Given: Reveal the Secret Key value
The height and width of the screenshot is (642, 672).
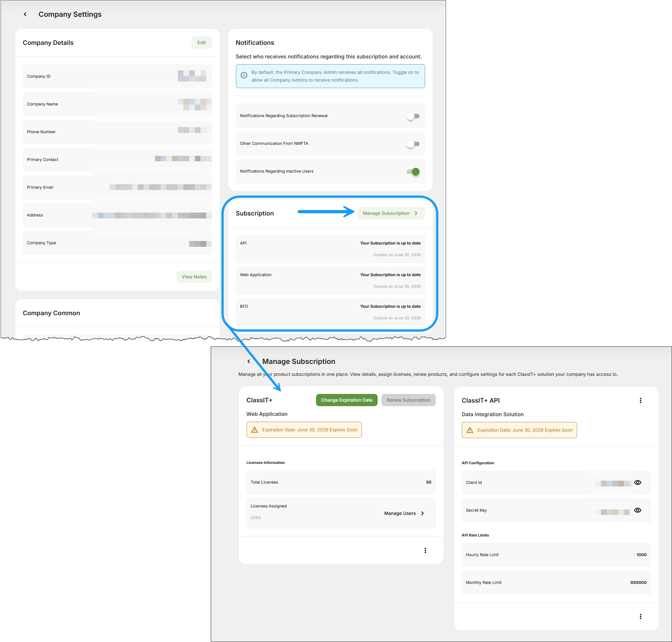Looking at the screenshot, I should pos(637,510).
